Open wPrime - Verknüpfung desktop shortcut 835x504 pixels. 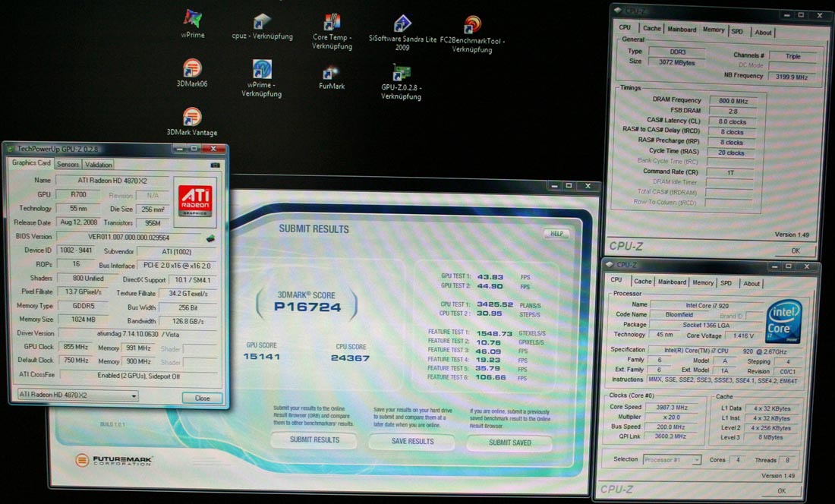click(x=261, y=78)
